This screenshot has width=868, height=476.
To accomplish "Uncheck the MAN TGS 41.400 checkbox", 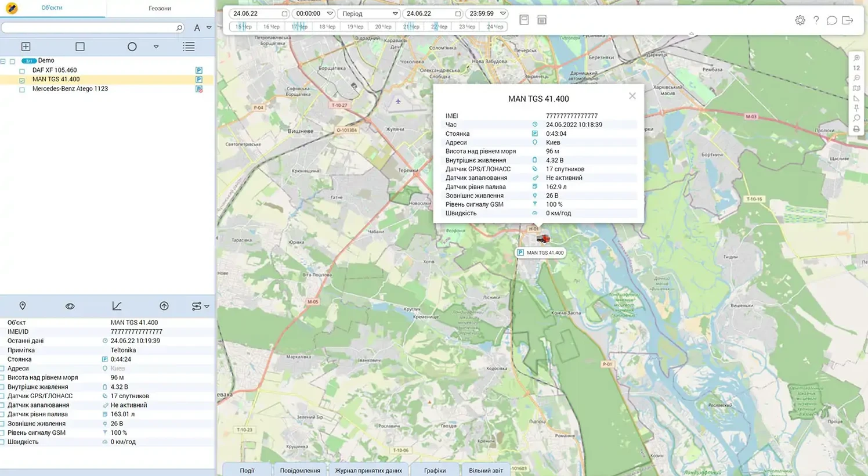I will coord(22,80).
